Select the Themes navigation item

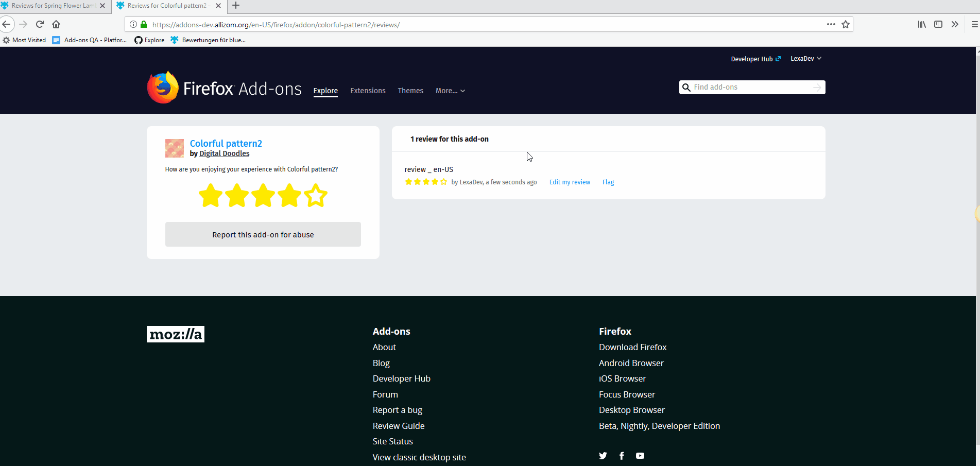point(410,91)
